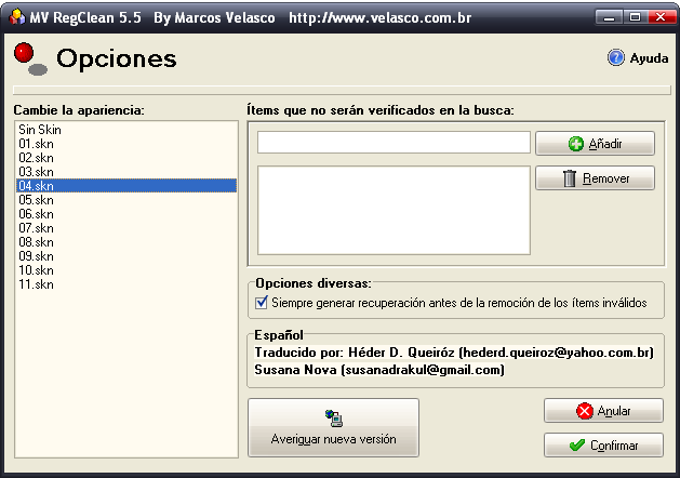This screenshot has width=680, height=478.
Task: Select 02.skn skin
Action: tap(126, 157)
